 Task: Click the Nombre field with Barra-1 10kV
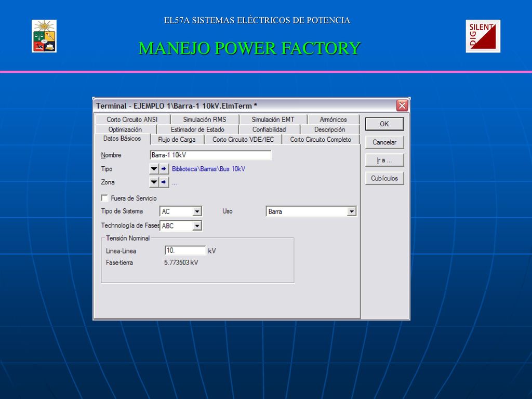[210, 155]
